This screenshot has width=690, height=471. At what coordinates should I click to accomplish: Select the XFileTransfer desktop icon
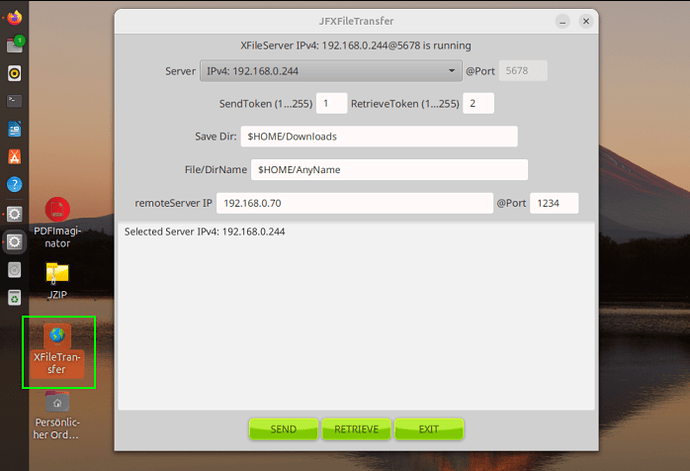(x=57, y=351)
